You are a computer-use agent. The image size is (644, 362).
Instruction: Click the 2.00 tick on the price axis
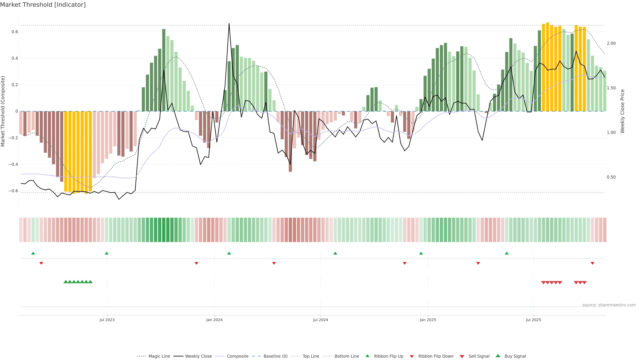(x=611, y=43)
